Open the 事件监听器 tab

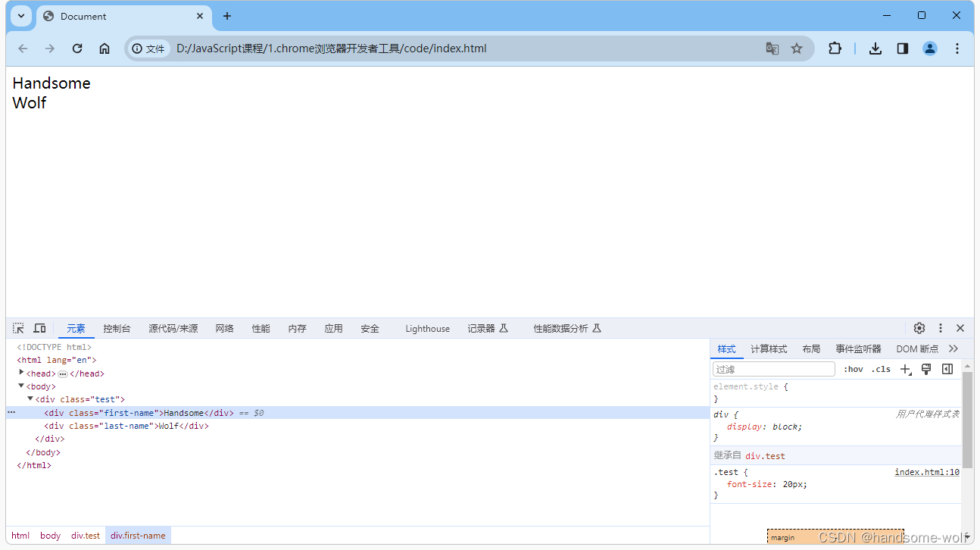[x=859, y=349]
